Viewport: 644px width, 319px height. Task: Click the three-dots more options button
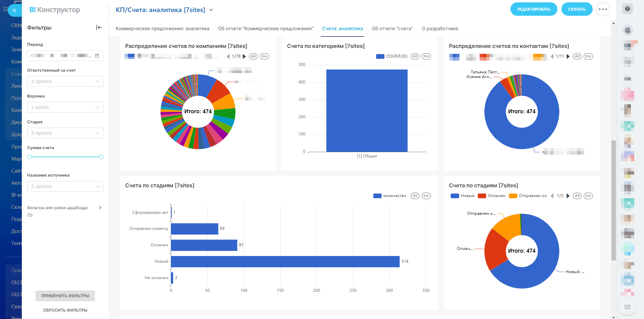click(x=602, y=9)
